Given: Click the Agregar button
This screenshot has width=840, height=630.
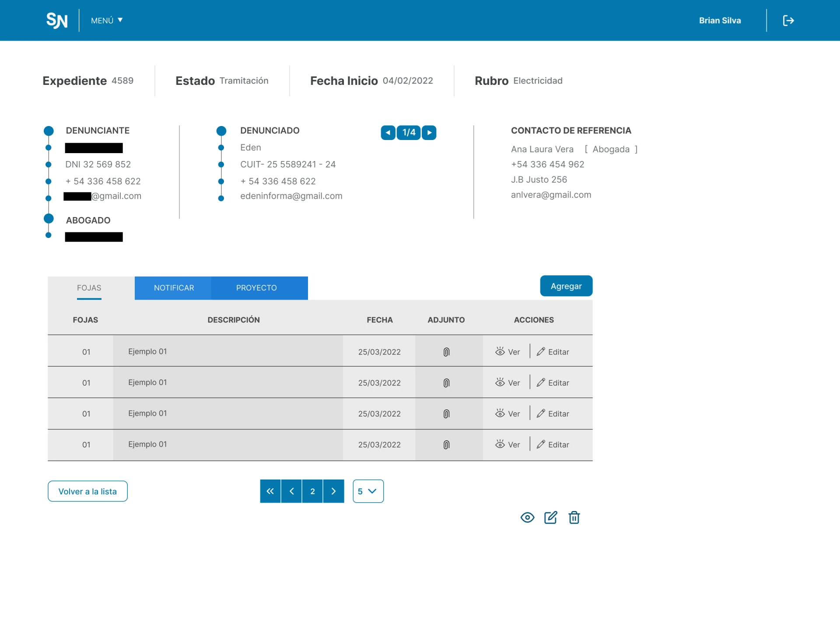Looking at the screenshot, I should pyautogui.click(x=566, y=286).
